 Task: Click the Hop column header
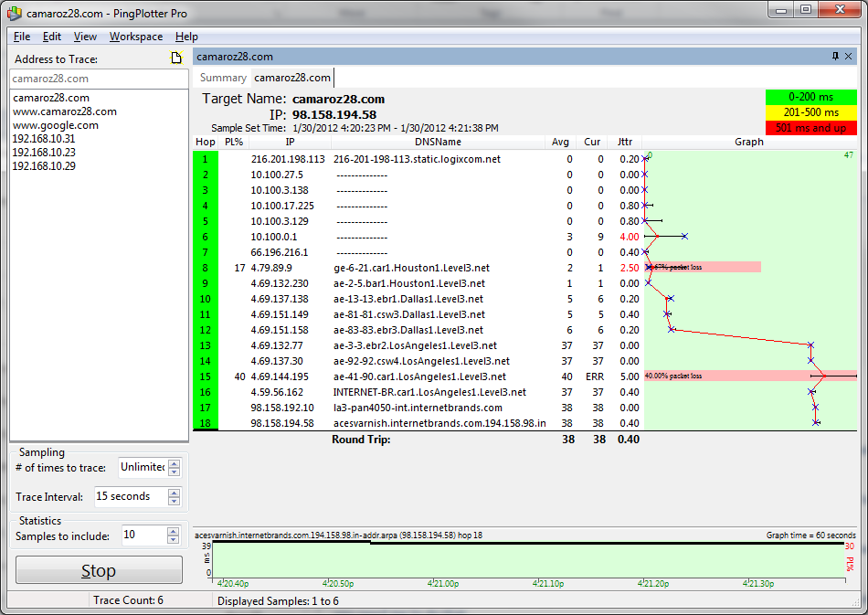(x=206, y=142)
